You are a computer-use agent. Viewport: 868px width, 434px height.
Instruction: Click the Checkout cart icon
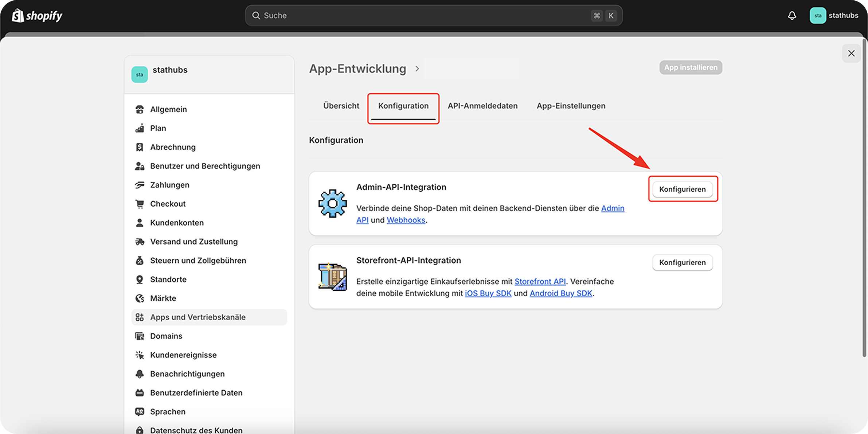(x=140, y=204)
